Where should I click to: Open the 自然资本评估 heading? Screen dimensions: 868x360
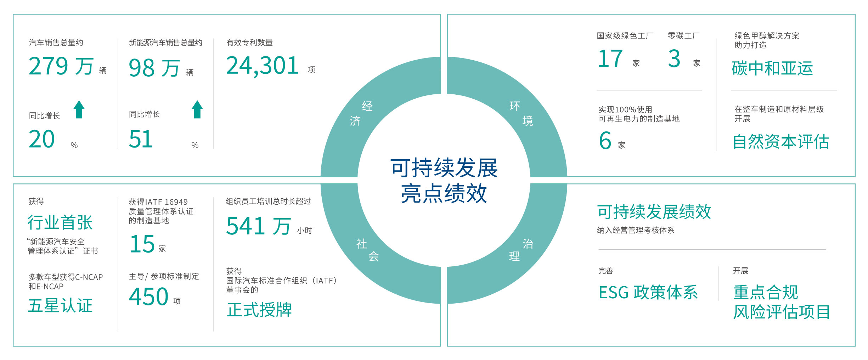[780, 142]
